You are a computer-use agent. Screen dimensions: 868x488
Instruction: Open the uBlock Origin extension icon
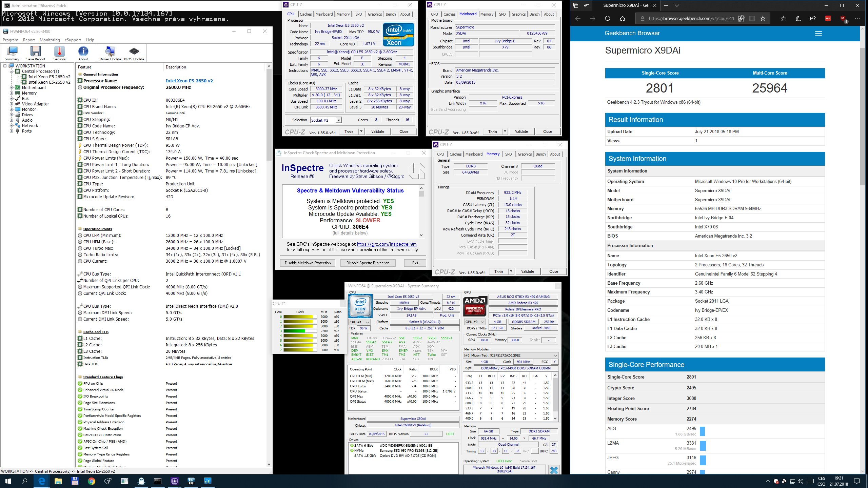point(844,19)
